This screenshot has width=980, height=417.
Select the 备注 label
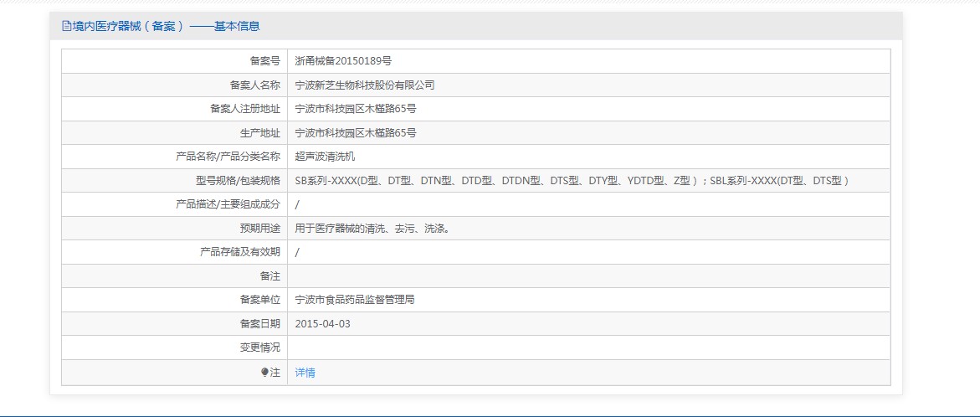click(270, 275)
